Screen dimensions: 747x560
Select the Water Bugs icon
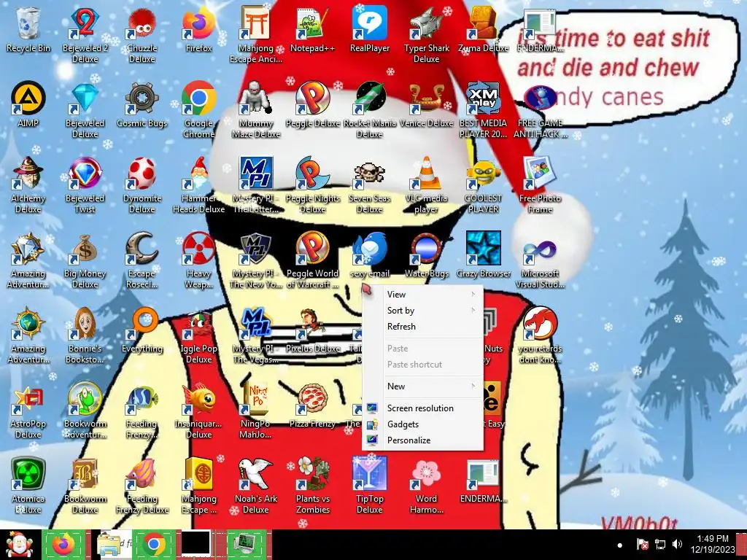point(426,249)
